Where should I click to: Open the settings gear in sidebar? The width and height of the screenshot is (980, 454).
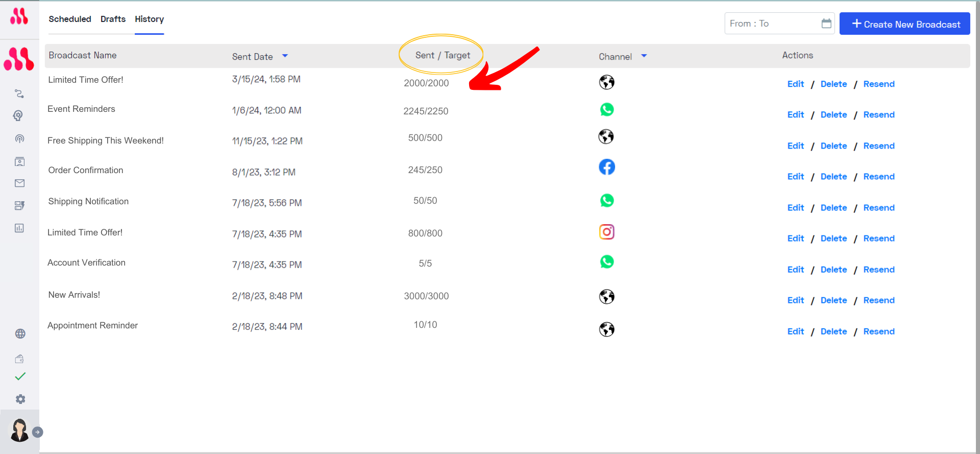(20, 399)
